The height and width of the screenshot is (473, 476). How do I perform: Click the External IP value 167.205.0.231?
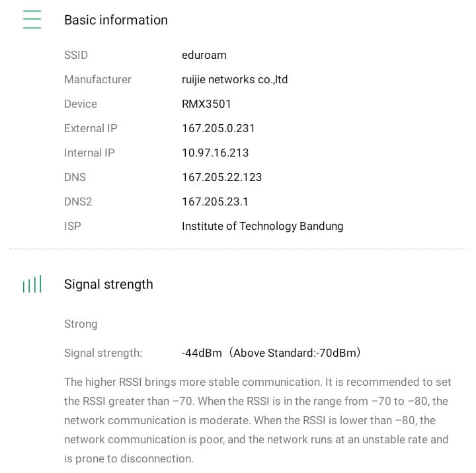tap(218, 128)
